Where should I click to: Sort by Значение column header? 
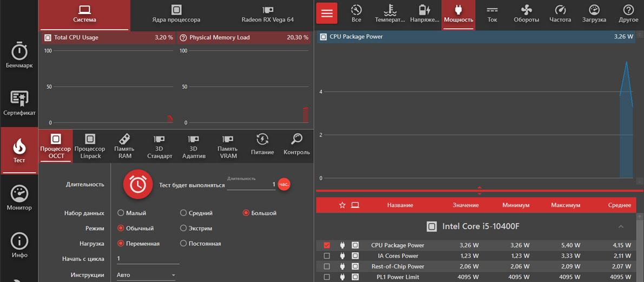466,205
